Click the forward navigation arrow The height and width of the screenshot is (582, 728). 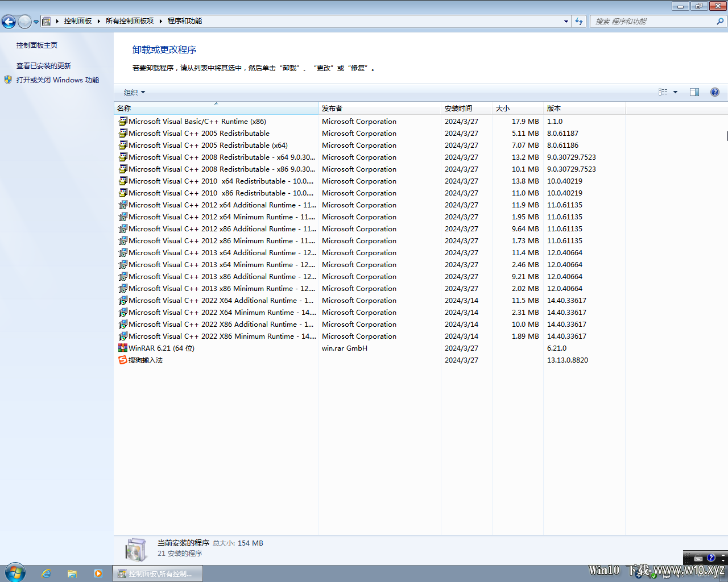click(24, 22)
